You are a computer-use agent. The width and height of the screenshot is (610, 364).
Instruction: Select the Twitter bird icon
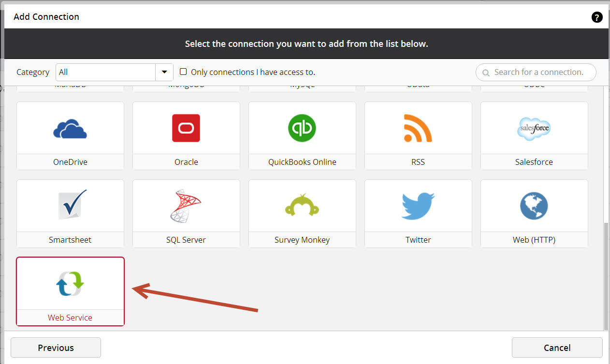[x=418, y=206]
